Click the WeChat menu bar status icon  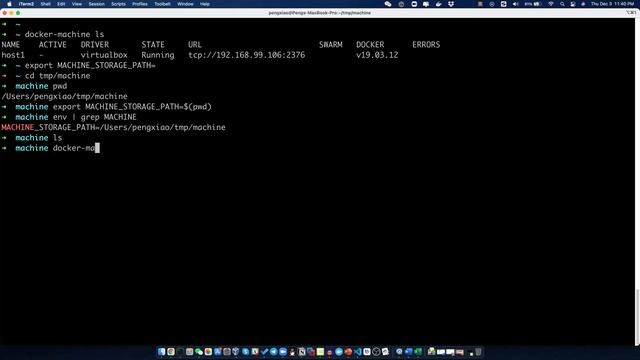tap(388, 4)
